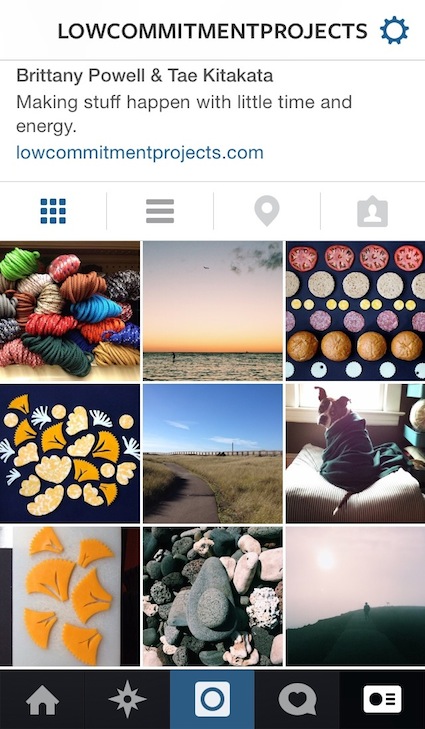The height and width of the screenshot is (729, 425).
Task: Switch to grid view of photos
Action: click(x=53, y=211)
